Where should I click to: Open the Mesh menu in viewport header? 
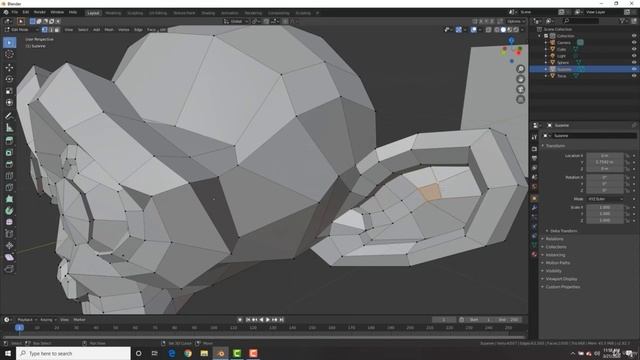109,30
